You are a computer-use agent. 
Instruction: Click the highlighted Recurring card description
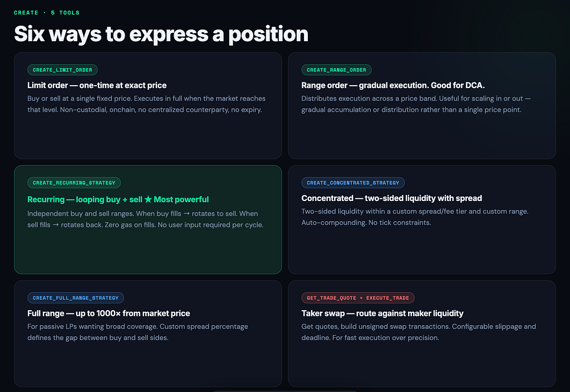(x=145, y=219)
